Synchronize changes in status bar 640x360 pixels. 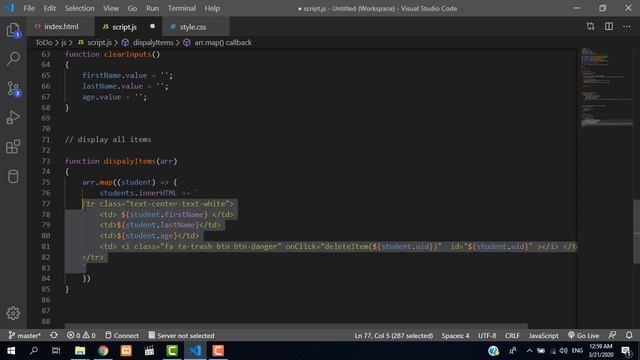tap(54, 336)
